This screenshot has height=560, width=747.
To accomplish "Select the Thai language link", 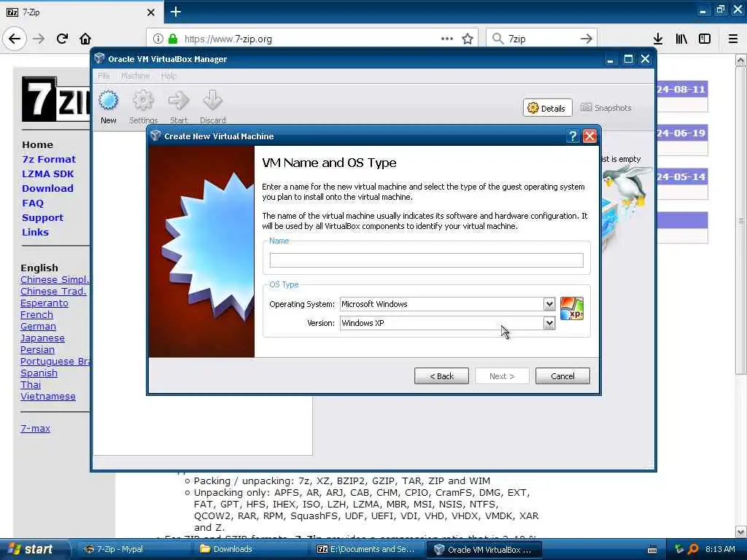I will [x=31, y=384].
